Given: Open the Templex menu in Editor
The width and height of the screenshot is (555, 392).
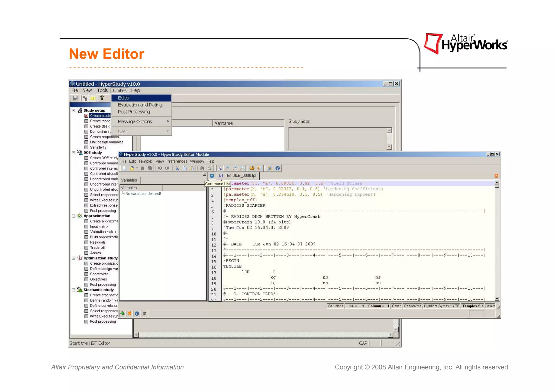Looking at the screenshot, I should tap(146, 161).
